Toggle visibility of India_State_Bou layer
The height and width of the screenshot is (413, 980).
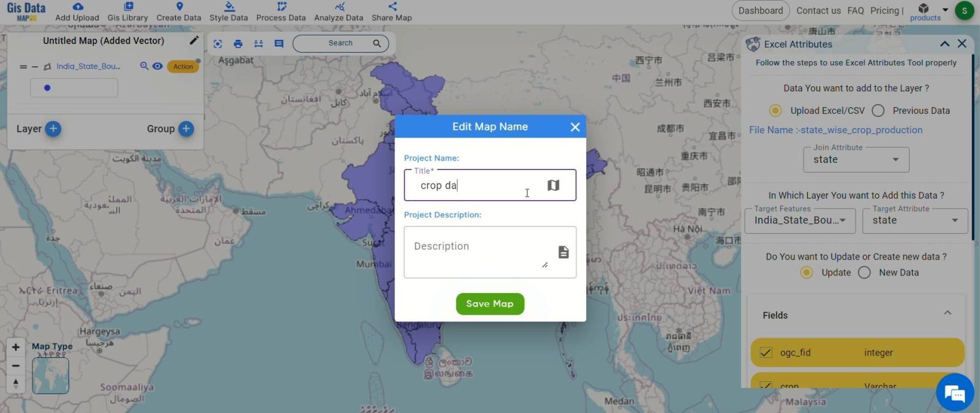[157, 66]
